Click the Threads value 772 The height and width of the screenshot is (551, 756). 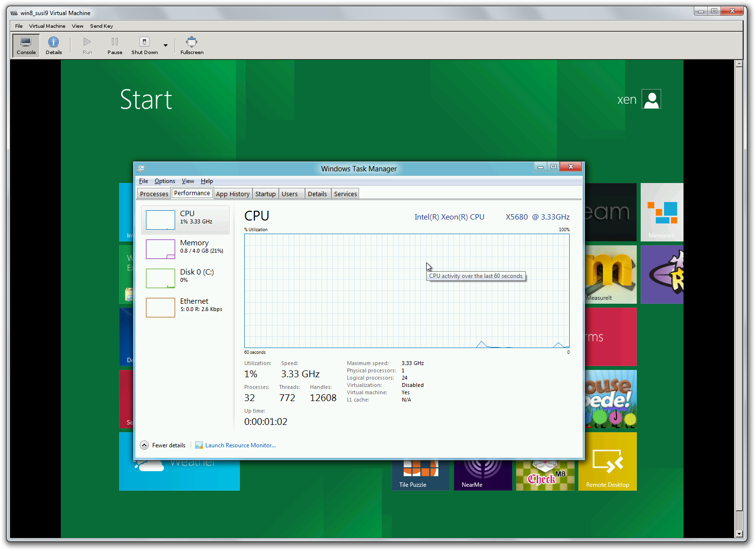[287, 398]
